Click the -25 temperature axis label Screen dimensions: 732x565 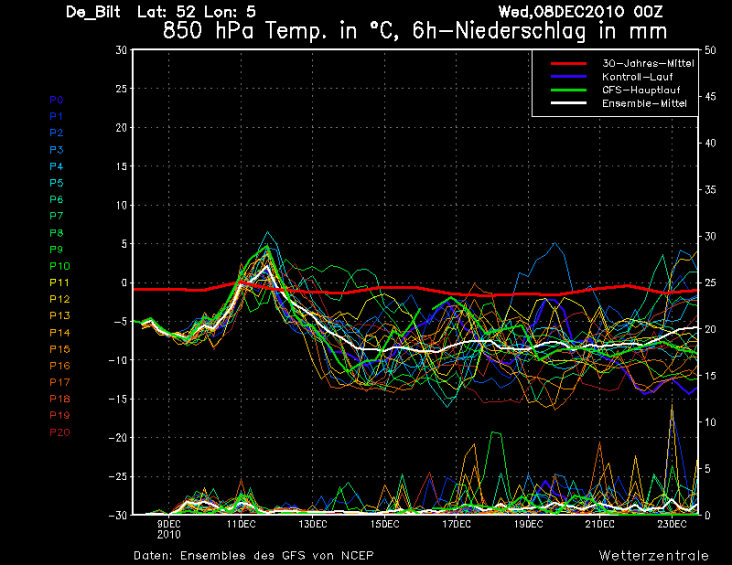click(x=118, y=476)
